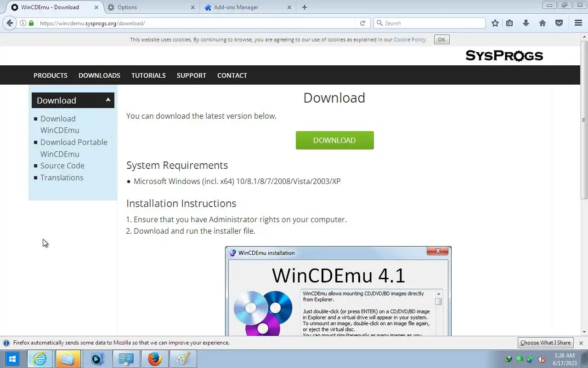Click Choose What I Share button

tap(546, 343)
